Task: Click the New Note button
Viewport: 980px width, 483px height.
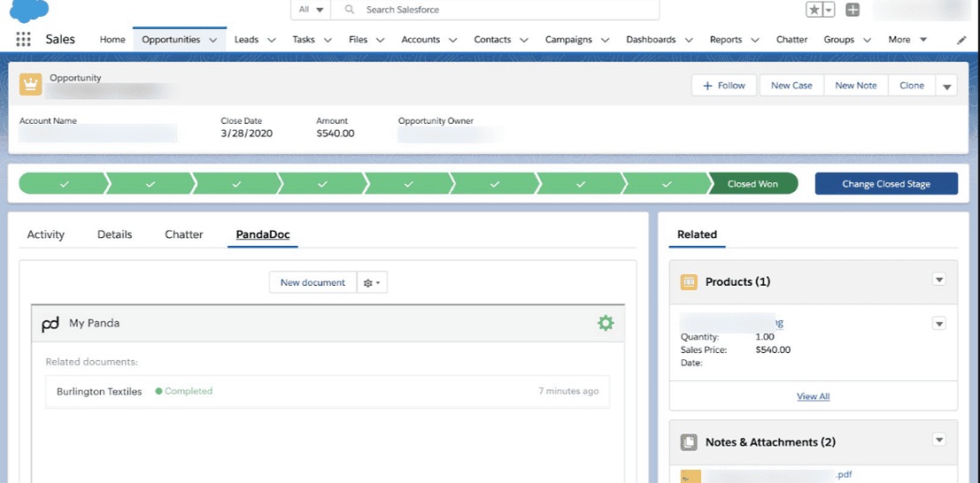Action: 856,86
